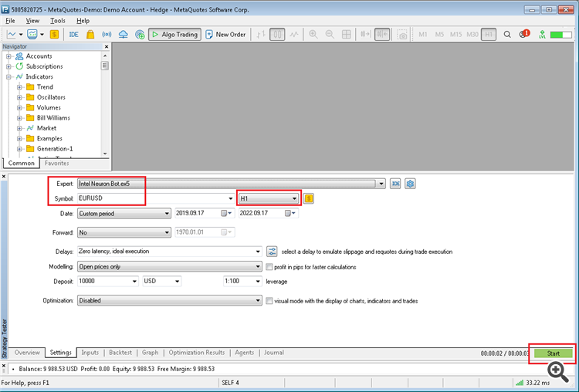
Task: Expand the Oscillators folder in Navigator
Action: pyautogui.click(x=19, y=97)
